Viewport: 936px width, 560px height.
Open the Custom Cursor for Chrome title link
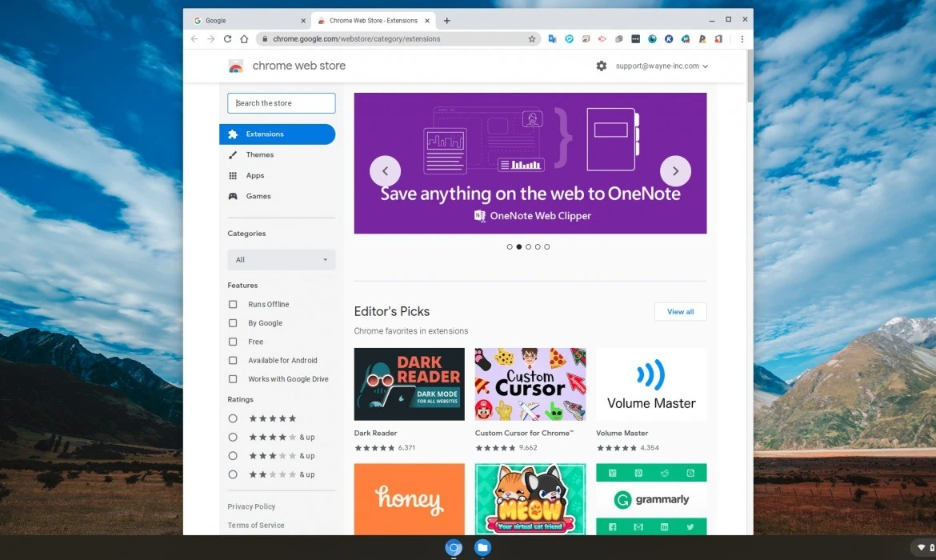(524, 433)
